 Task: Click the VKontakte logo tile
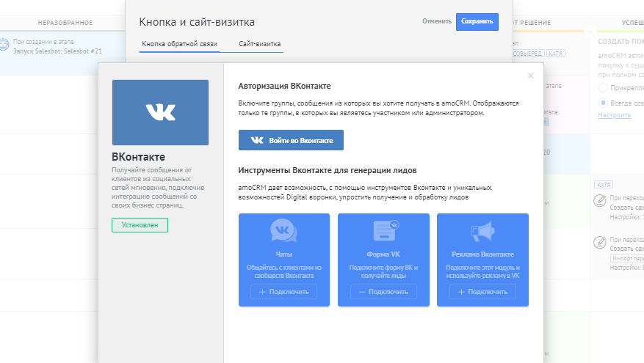click(x=160, y=112)
